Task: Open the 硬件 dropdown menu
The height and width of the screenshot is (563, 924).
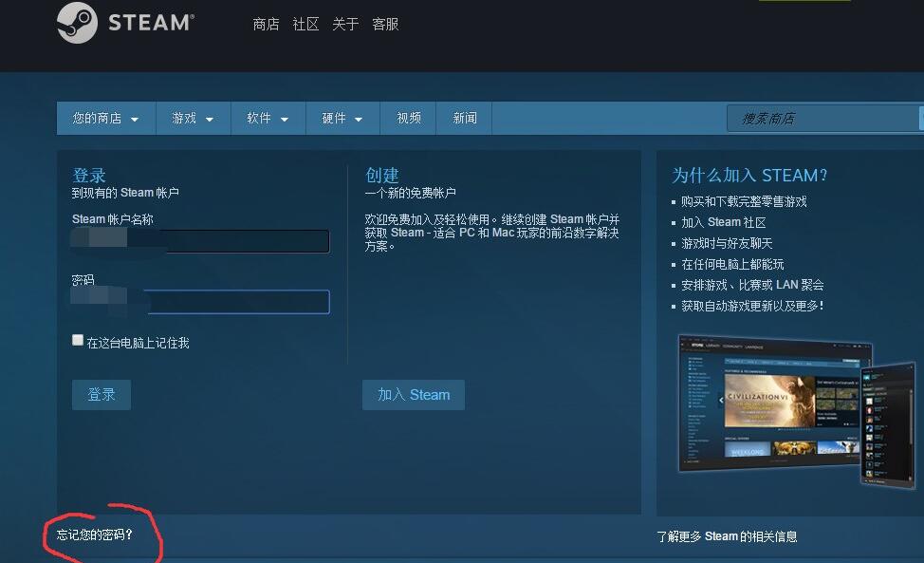Action: click(x=342, y=118)
